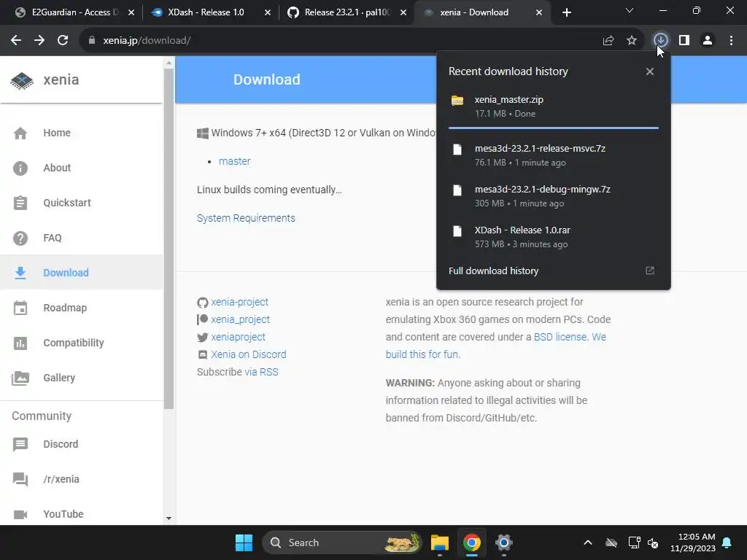Click the share page icon in address bar
This screenshot has height=560, width=747.
pos(608,41)
